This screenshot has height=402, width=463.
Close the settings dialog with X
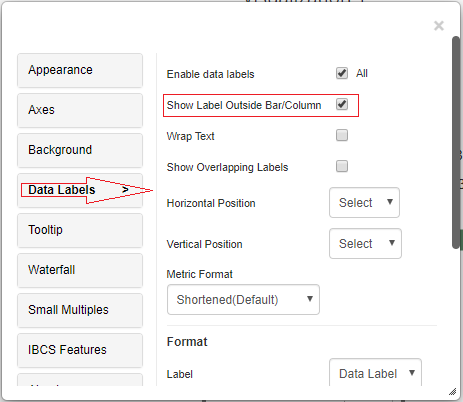pos(439,26)
